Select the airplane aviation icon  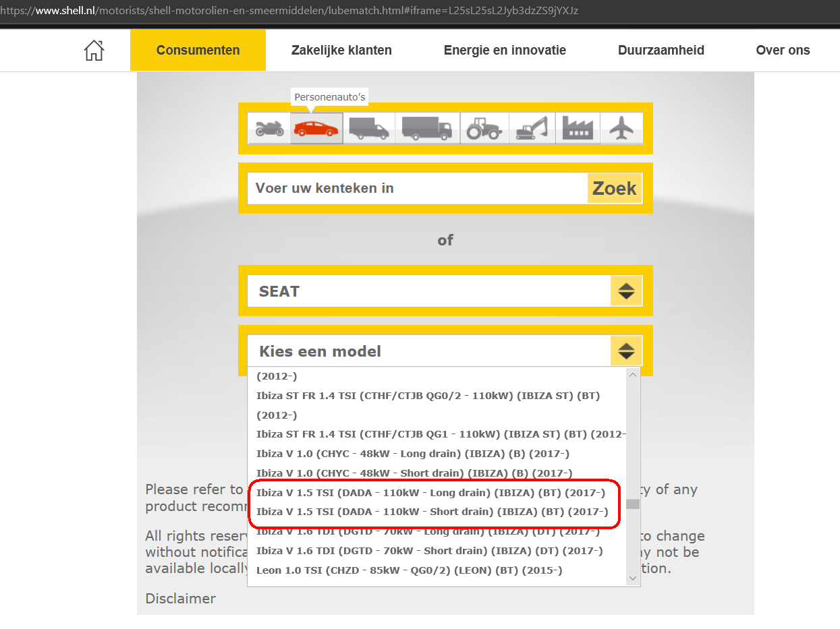coord(621,128)
